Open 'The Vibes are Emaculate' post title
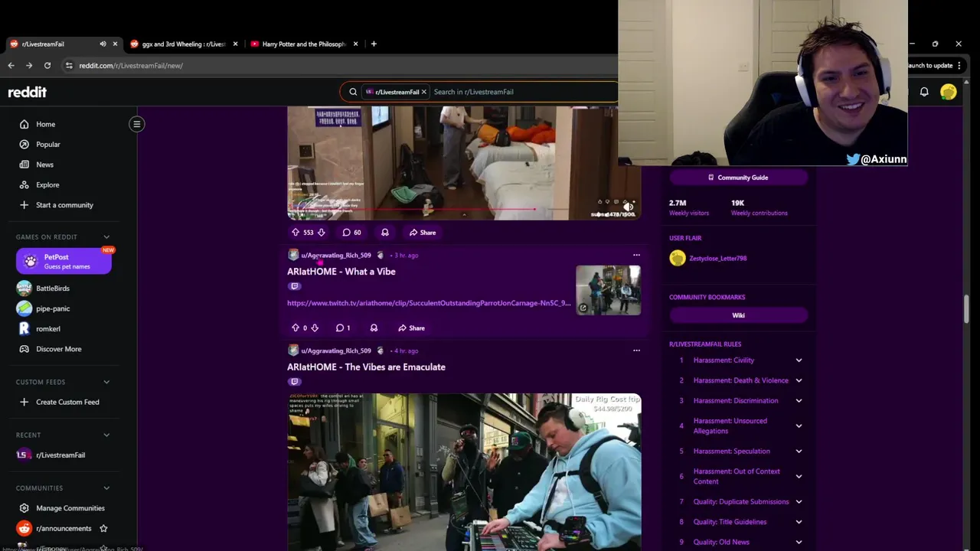This screenshot has width=980, height=551. click(366, 367)
